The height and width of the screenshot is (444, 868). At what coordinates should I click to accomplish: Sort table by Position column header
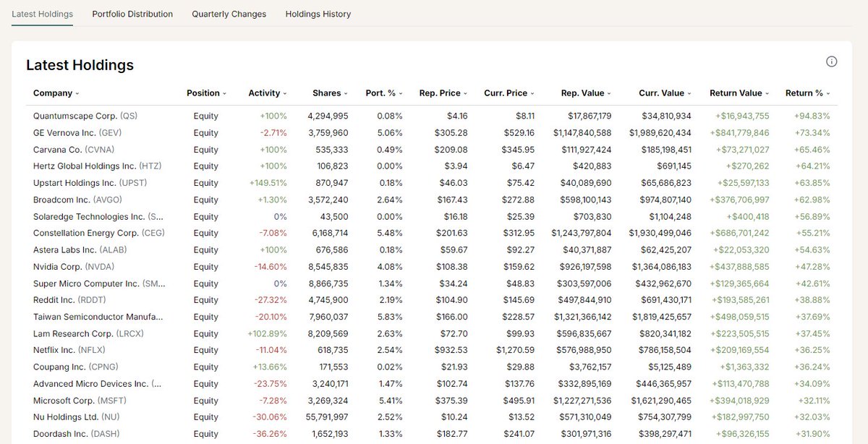tap(206, 93)
